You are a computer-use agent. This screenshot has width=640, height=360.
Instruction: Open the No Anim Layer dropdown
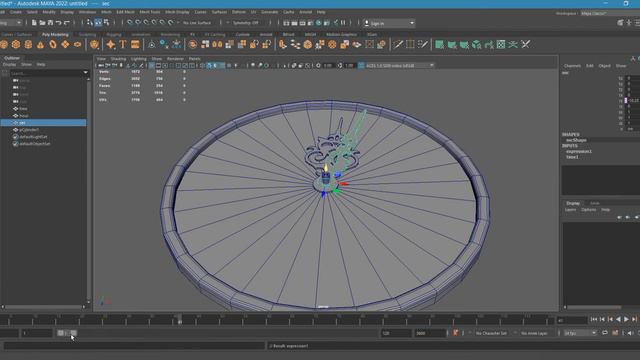[534, 333]
